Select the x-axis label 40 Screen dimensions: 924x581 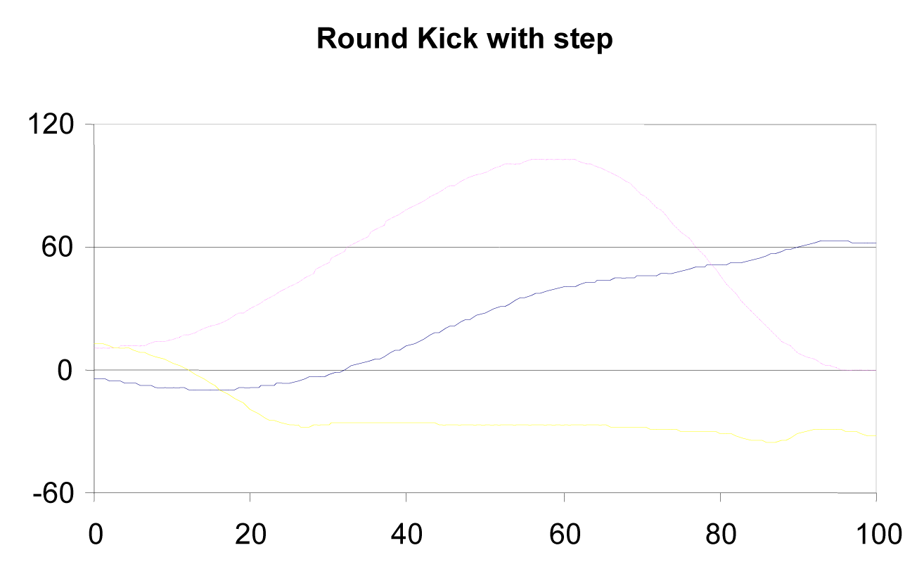click(x=406, y=534)
